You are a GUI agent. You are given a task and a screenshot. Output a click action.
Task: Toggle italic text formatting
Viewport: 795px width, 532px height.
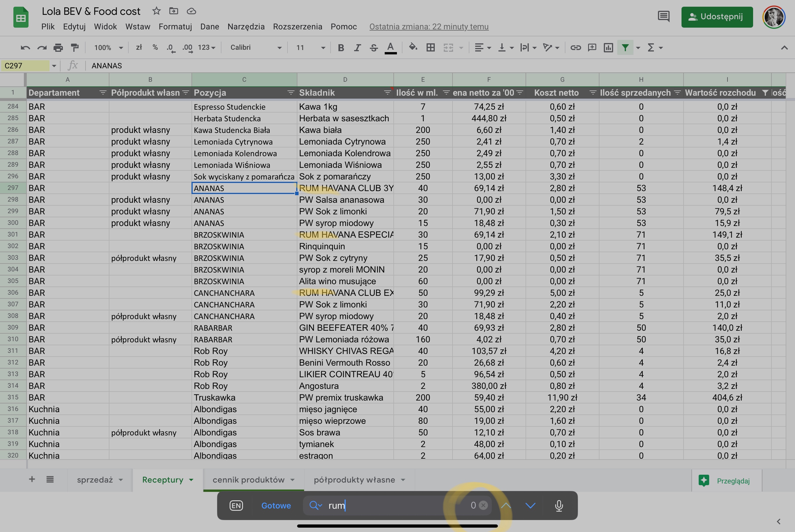coord(357,47)
